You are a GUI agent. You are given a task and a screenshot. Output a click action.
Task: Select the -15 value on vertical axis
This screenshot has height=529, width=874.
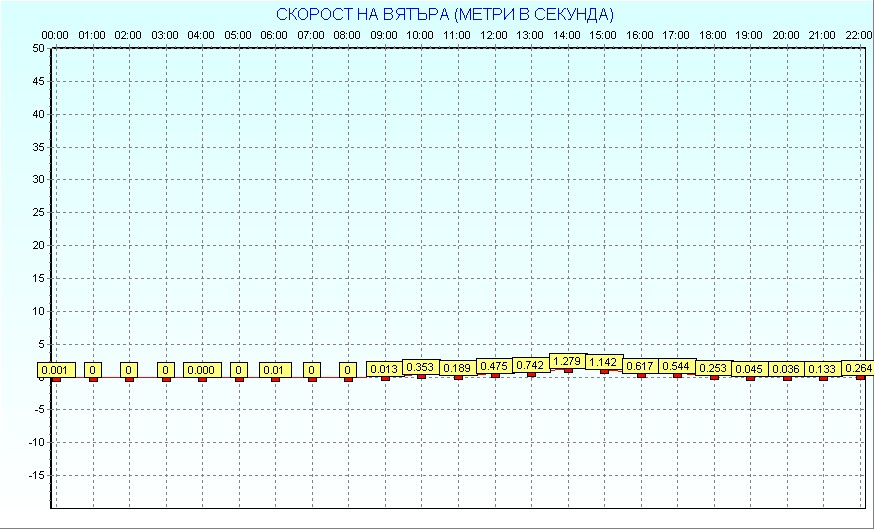click(36, 475)
